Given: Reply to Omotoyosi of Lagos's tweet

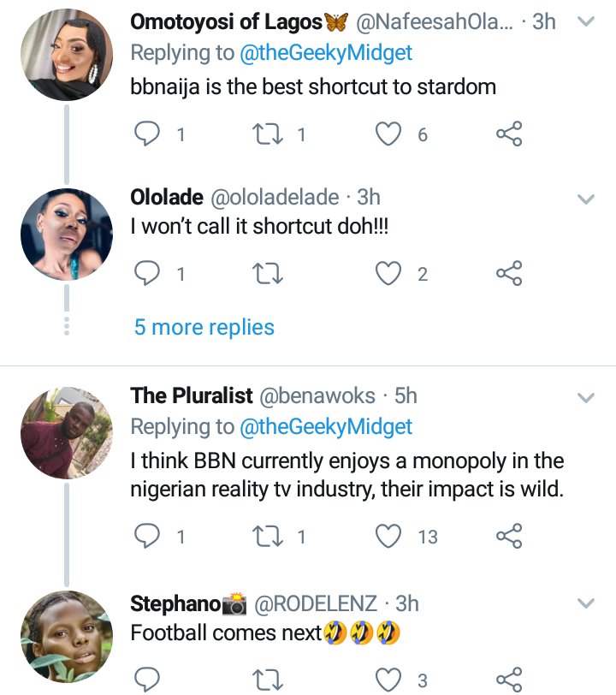Looking at the screenshot, I should tap(149, 134).
